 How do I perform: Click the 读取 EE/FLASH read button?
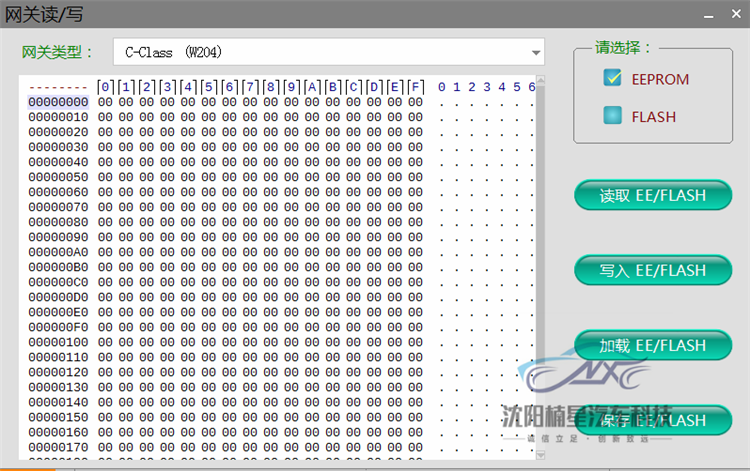653,196
